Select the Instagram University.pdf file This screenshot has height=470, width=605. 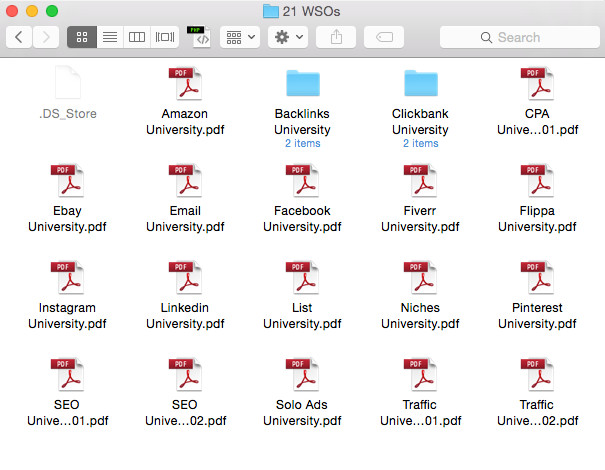(67, 279)
